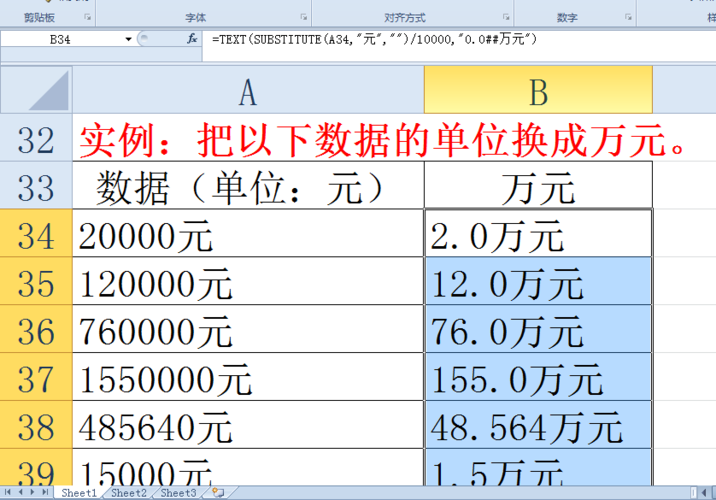The image size is (716, 500).
Task: Click the horizontal scrollbar left arrow
Action: click(x=704, y=493)
